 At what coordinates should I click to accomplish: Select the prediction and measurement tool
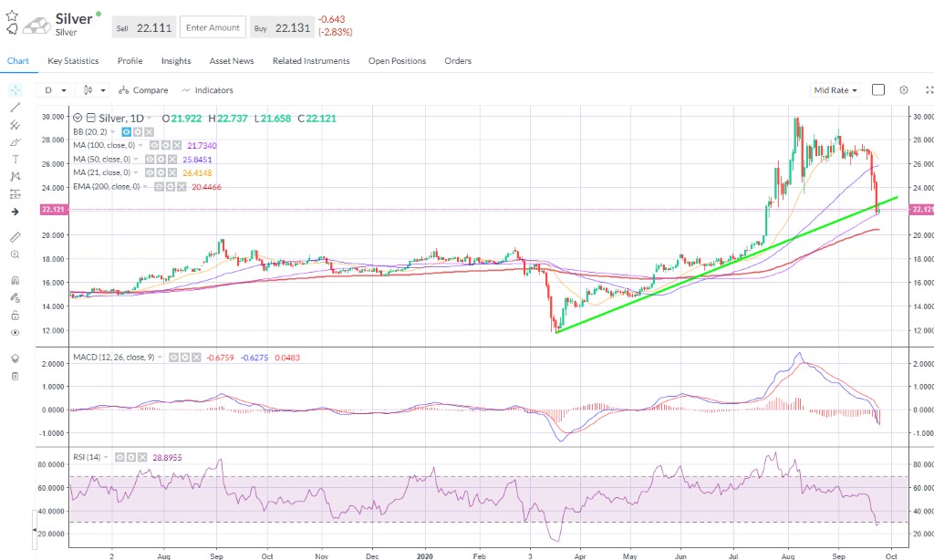[x=15, y=194]
